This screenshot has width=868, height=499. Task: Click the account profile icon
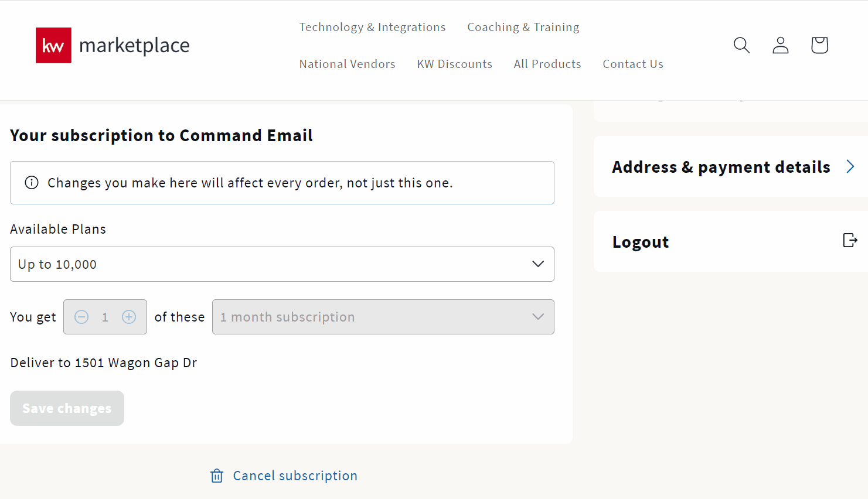780,45
